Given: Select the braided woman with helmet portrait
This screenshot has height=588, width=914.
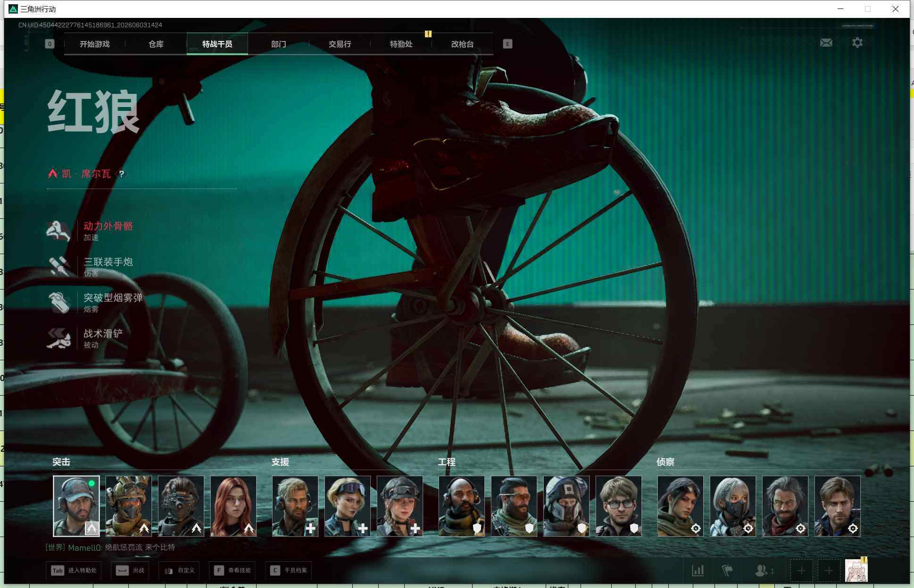Looking at the screenshot, I should click(x=400, y=506).
